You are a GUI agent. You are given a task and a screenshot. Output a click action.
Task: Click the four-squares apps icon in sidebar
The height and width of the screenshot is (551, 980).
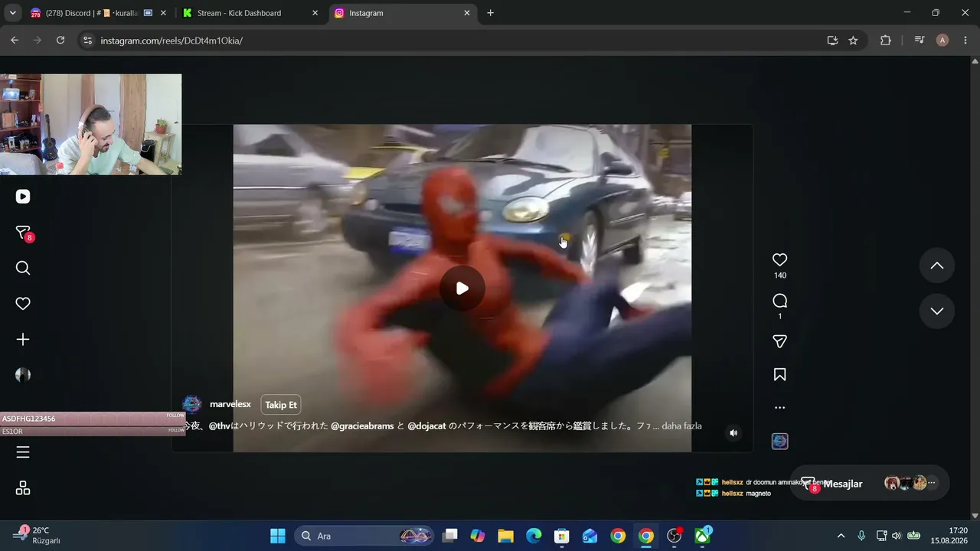point(23,488)
